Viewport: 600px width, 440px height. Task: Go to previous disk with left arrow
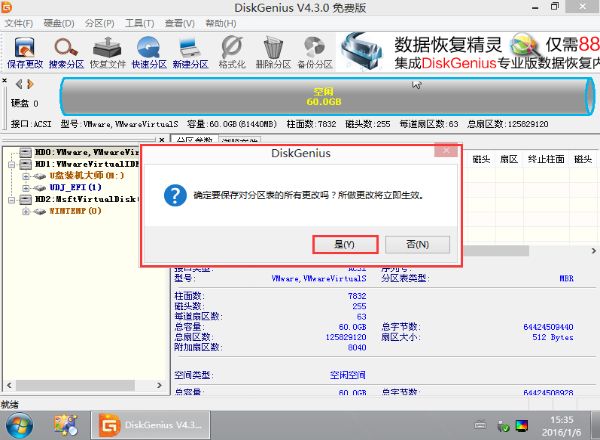(x=19, y=84)
